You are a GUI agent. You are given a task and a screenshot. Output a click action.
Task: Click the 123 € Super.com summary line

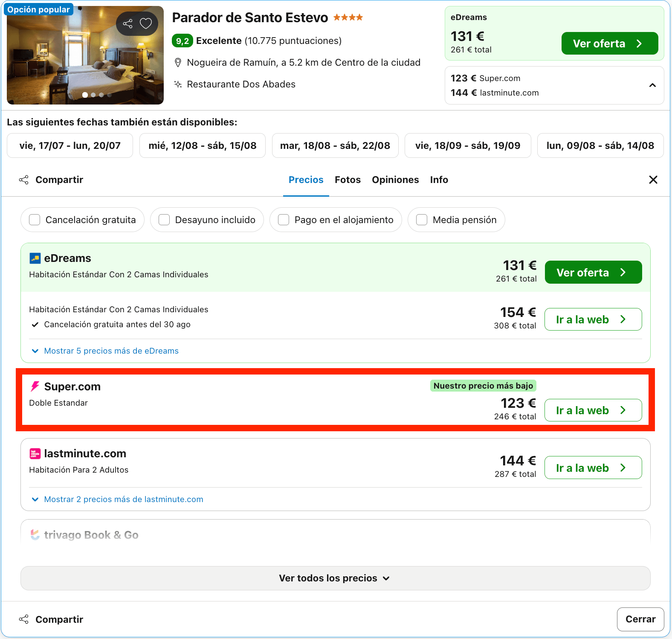485,78
